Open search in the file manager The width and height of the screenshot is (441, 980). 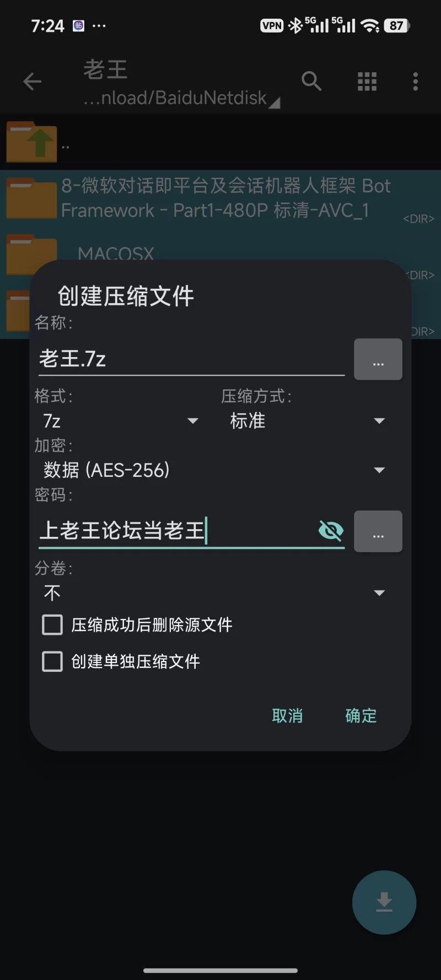click(311, 81)
